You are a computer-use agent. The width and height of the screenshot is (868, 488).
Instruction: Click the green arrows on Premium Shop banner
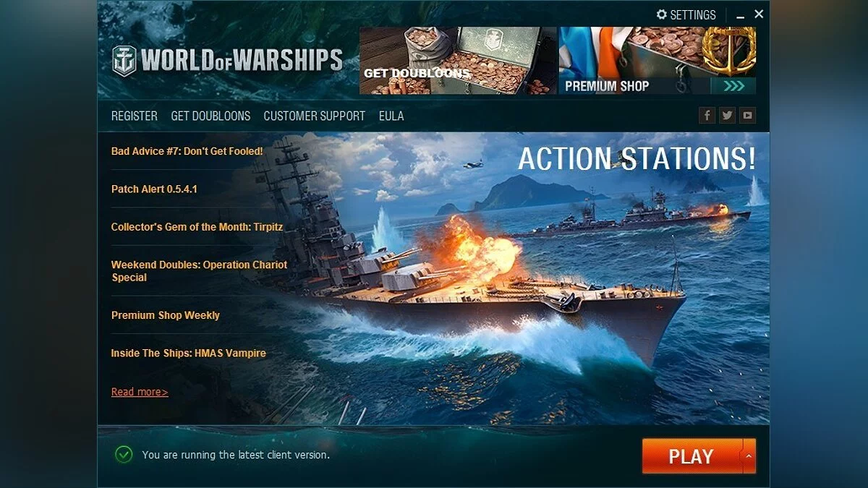[733, 86]
